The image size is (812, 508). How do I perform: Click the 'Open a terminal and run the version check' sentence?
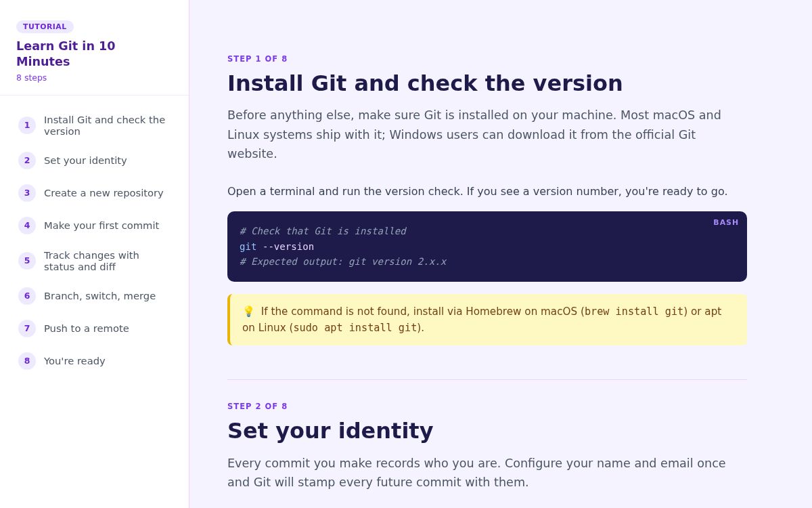pos(478,192)
